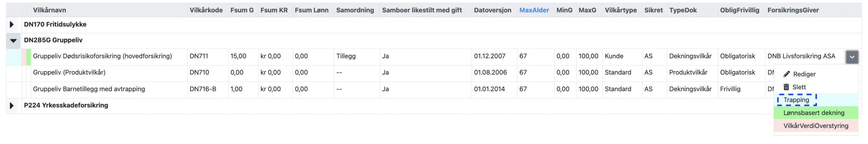Click the DN711 code cell
The image size is (868, 144).
[199, 56]
